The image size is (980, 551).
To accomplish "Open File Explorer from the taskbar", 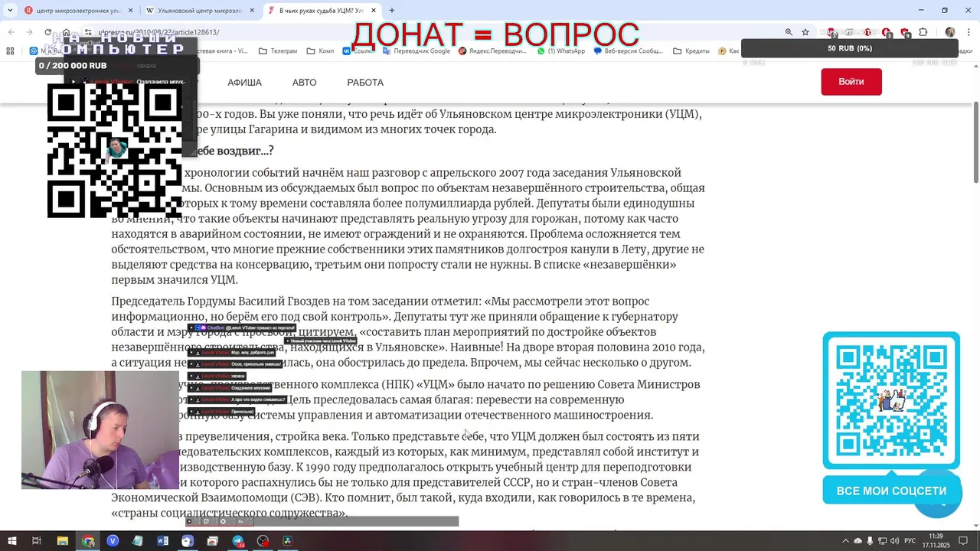I will 63,541.
